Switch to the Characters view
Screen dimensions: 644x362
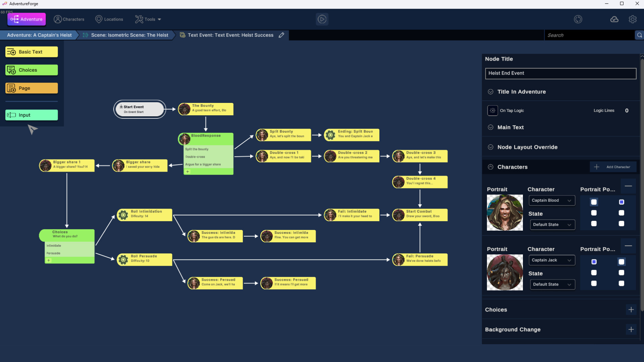click(69, 19)
